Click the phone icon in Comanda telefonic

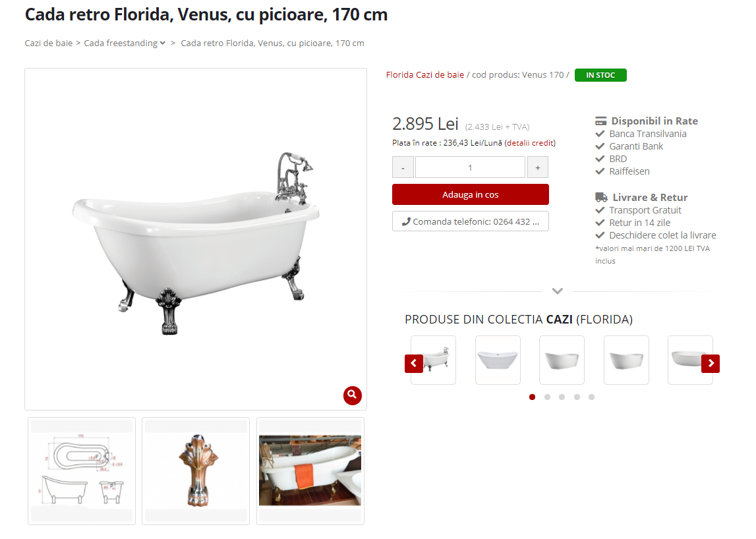coord(407,222)
